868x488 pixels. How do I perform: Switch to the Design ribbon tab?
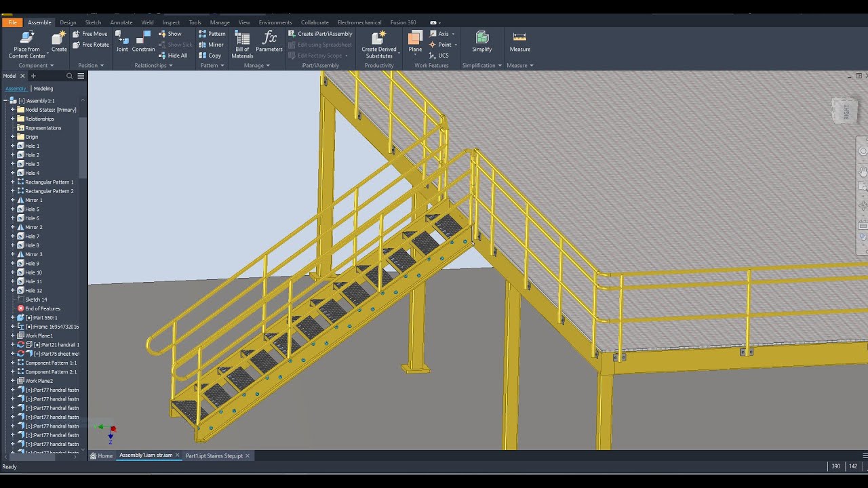point(68,22)
